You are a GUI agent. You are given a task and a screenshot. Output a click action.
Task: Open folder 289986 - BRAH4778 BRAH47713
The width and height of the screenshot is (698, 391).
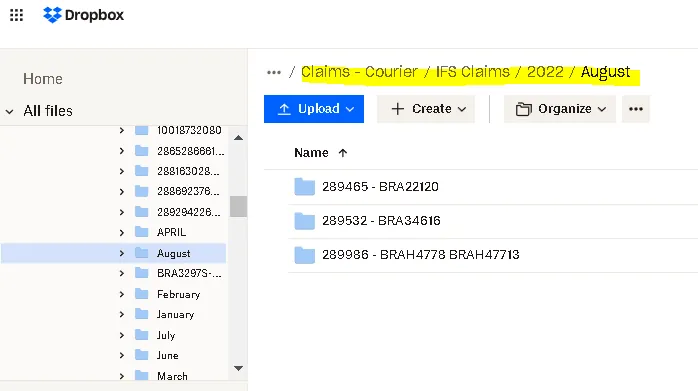click(x=421, y=254)
